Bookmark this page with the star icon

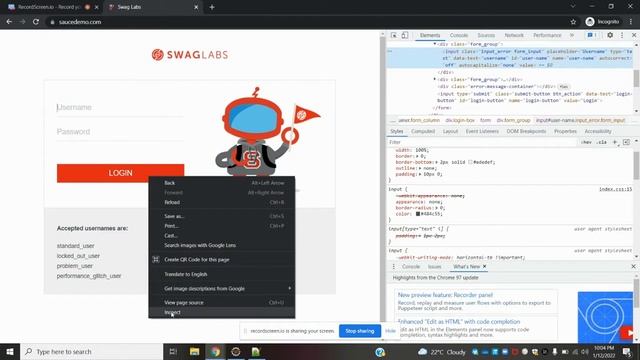[x=573, y=22]
